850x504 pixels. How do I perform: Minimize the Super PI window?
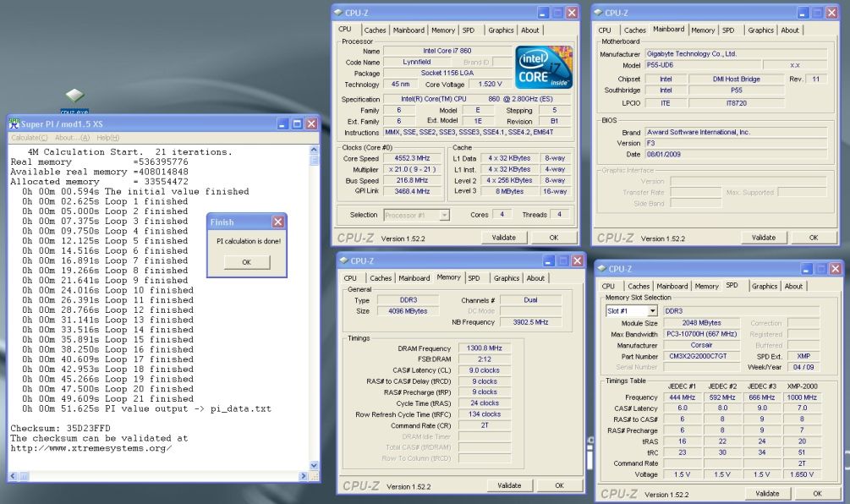coord(282,124)
